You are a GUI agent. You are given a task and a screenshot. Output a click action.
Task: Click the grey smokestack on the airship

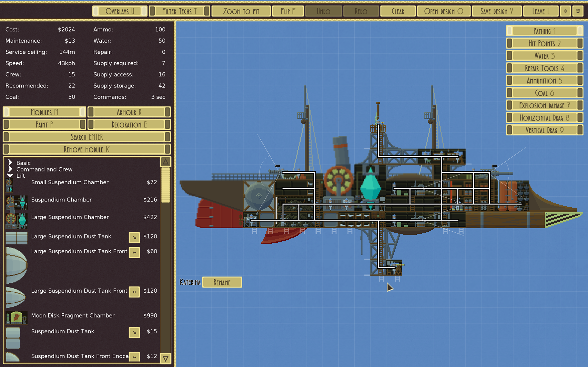click(x=341, y=151)
